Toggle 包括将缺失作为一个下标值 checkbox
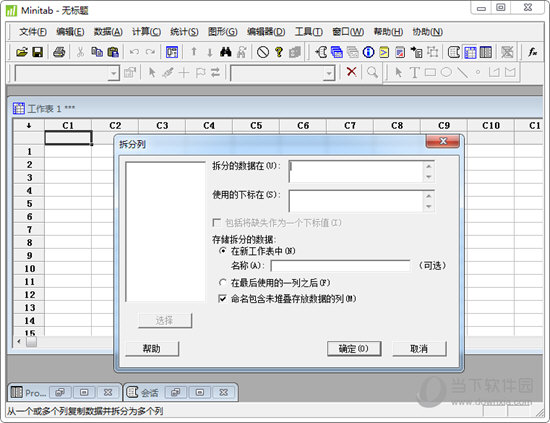The height and width of the screenshot is (423, 550). [216, 222]
